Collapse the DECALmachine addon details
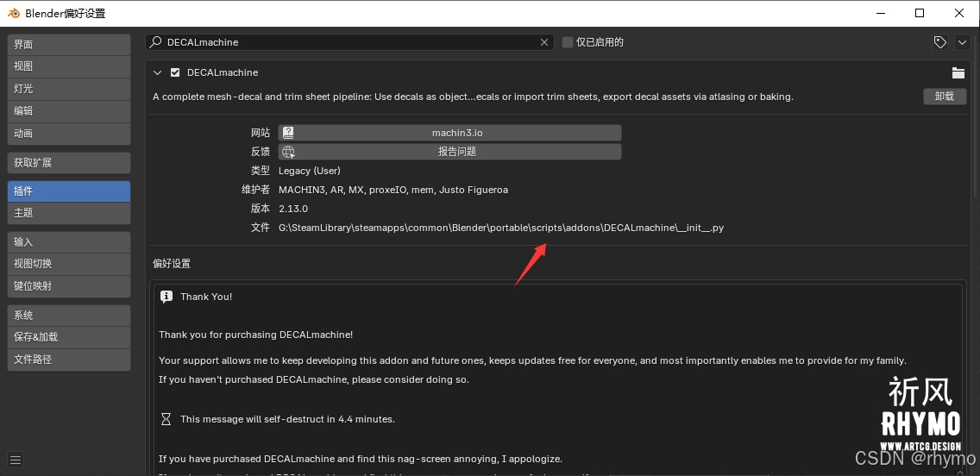 tap(157, 72)
